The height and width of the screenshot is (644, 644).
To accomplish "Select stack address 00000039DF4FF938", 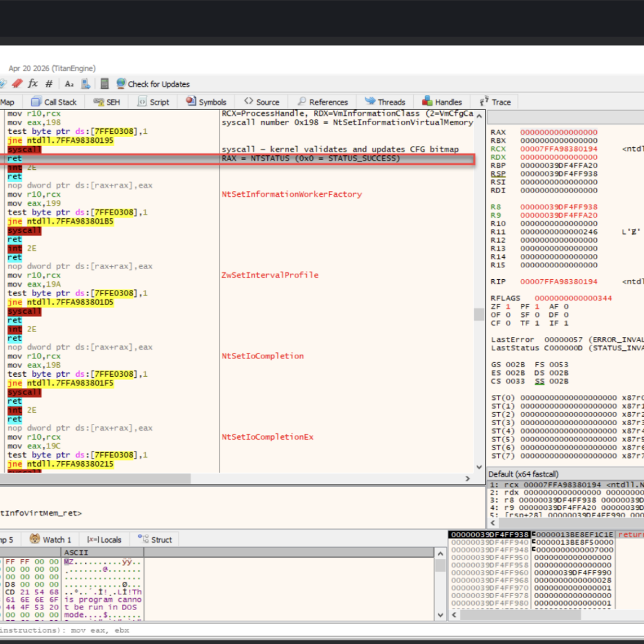I will tap(489, 535).
